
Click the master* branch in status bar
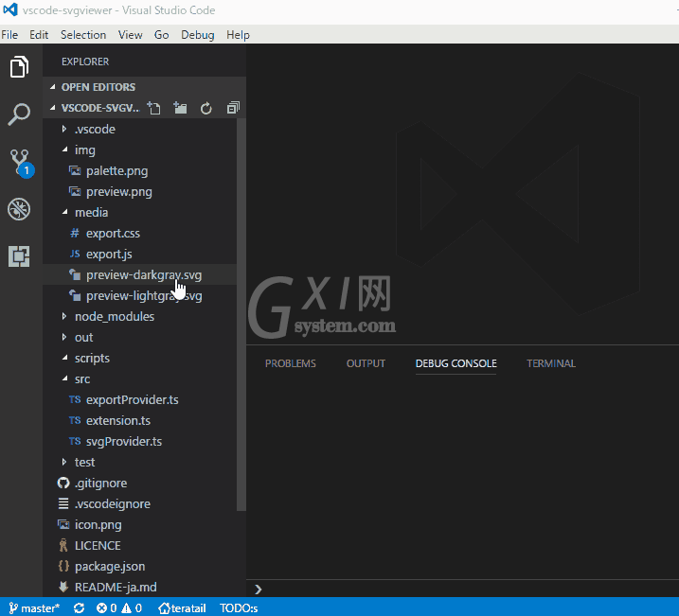(35, 608)
